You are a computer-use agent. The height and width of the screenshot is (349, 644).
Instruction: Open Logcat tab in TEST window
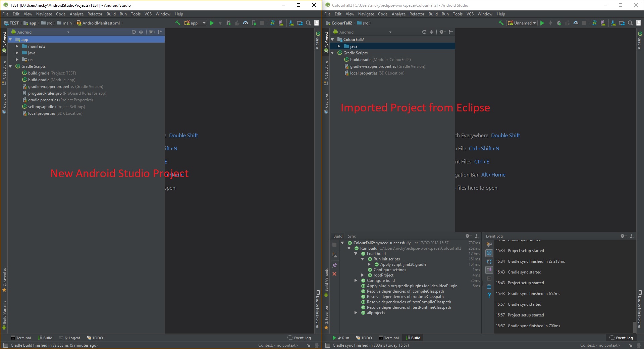70,338
